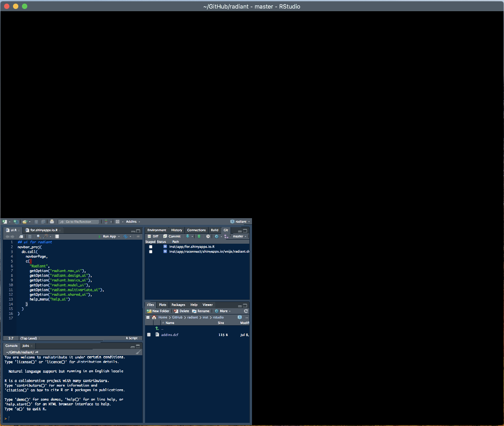Click the Commit button in Git pane
Screen dimensions: 504x426
coord(172,236)
